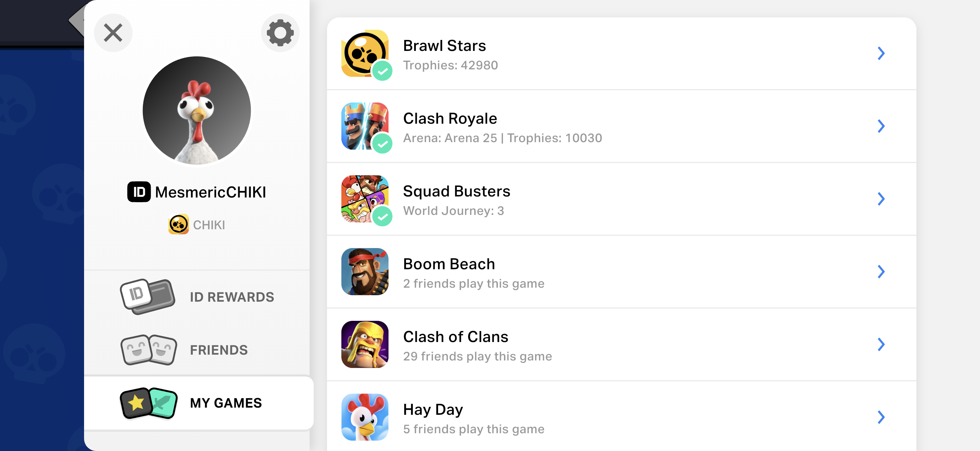Tap the Squad Busters game icon

click(365, 199)
